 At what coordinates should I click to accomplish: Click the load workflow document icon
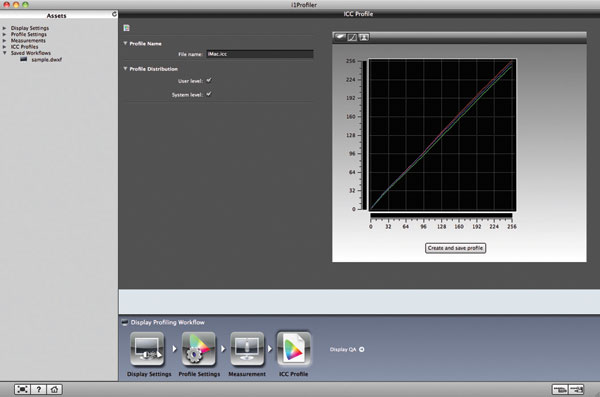pos(127,28)
